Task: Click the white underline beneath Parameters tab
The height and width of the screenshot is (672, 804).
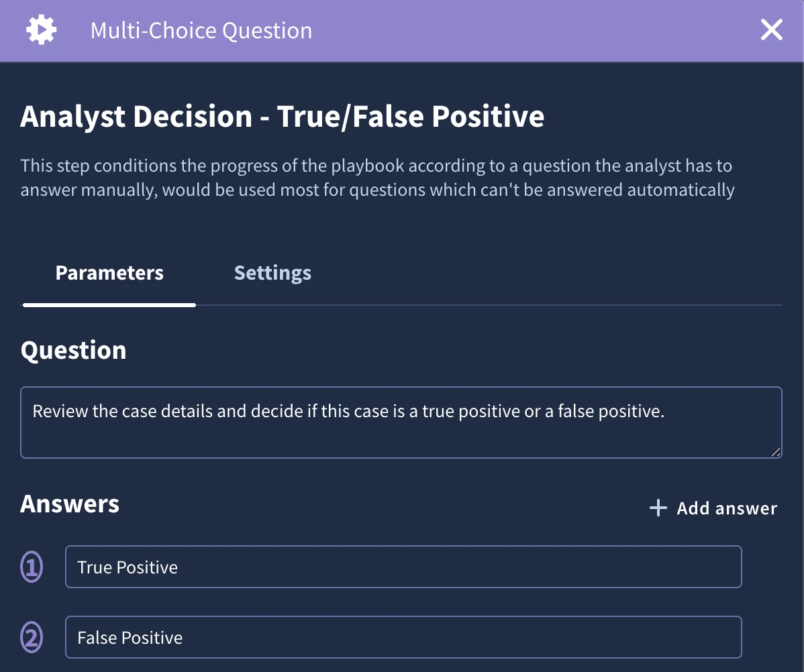Action: tap(109, 305)
